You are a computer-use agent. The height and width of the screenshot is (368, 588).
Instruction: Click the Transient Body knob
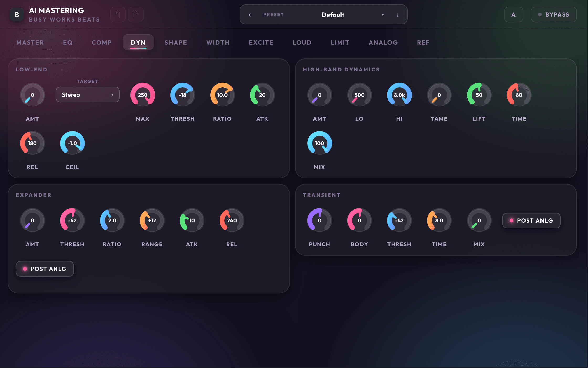point(360,220)
